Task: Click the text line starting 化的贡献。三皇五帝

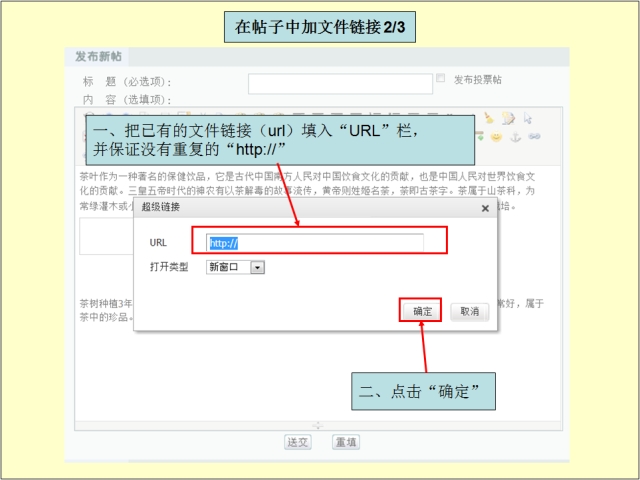Action: pos(307,191)
